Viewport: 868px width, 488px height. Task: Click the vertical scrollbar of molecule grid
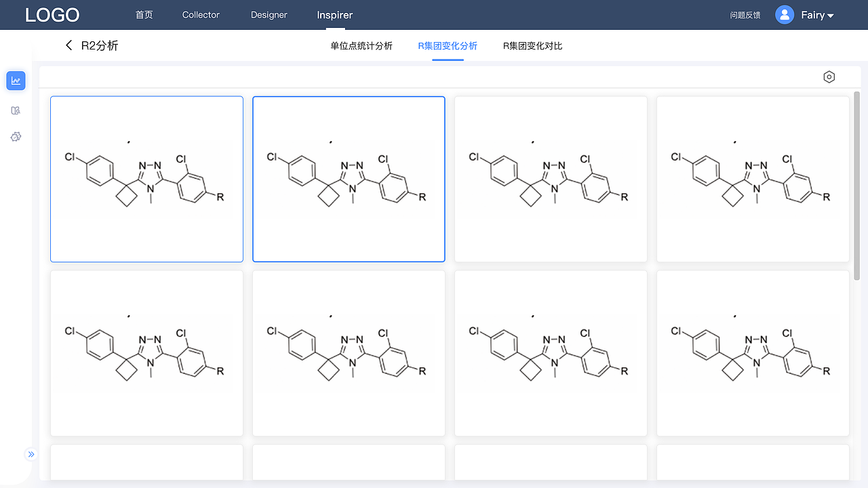click(x=857, y=186)
